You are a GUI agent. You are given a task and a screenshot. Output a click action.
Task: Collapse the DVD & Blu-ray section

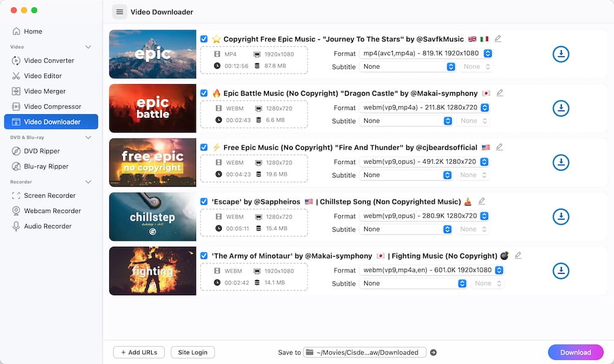point(88,137)
